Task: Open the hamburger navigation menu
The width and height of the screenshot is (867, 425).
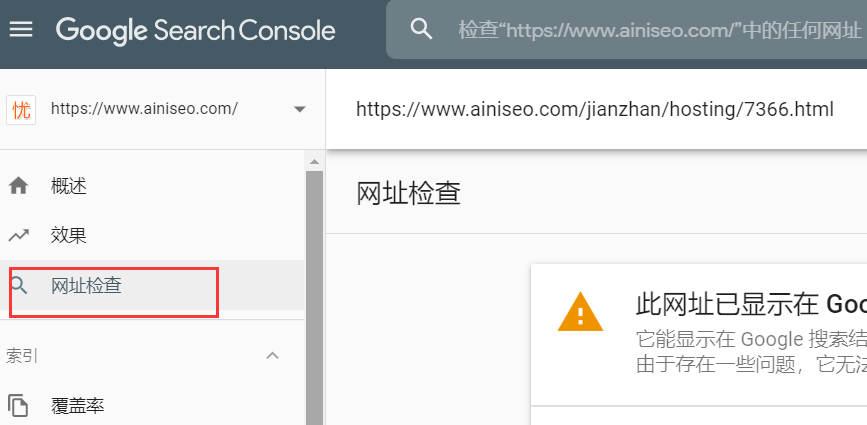Action: pyautogui.click(x=21, y=29)
